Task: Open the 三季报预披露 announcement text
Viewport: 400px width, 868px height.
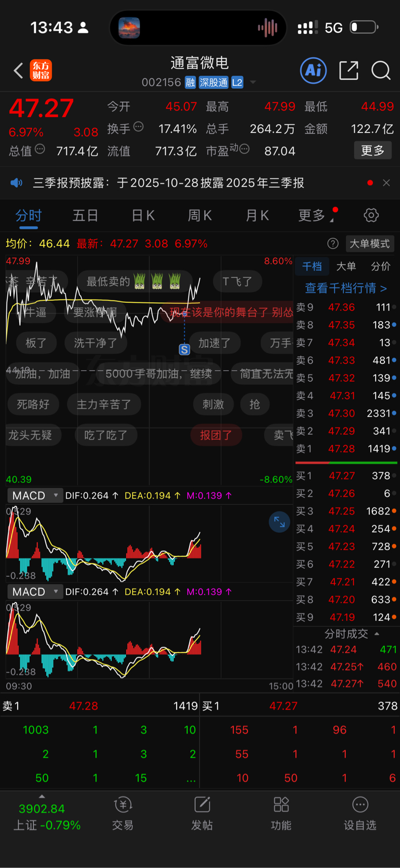Action: coord(169,183)
